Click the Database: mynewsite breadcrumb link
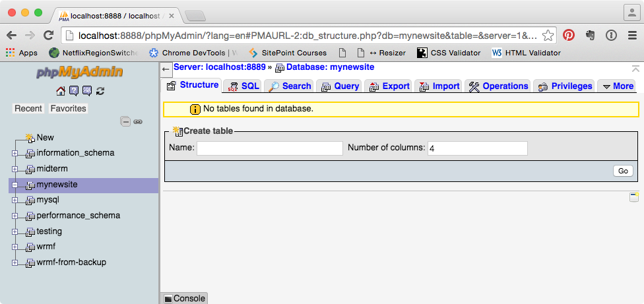The height and width of the screenshot is (304, 644). [x=330, y=67]
